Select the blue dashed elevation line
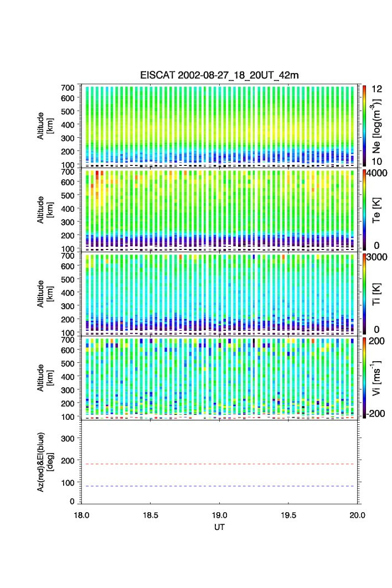The width and height of the screenshot is (392, 588). click(220, 486)
